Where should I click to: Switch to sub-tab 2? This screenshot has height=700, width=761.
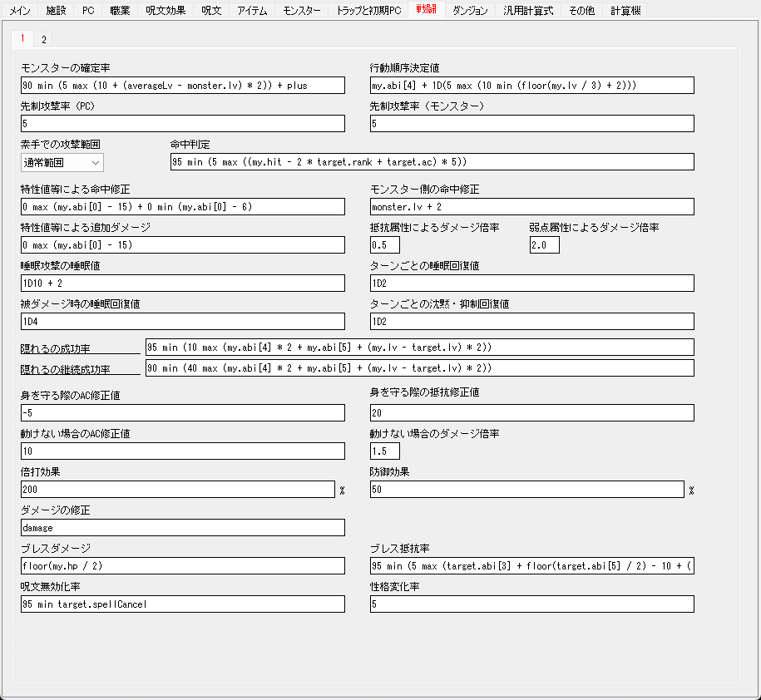click(44, 40)
